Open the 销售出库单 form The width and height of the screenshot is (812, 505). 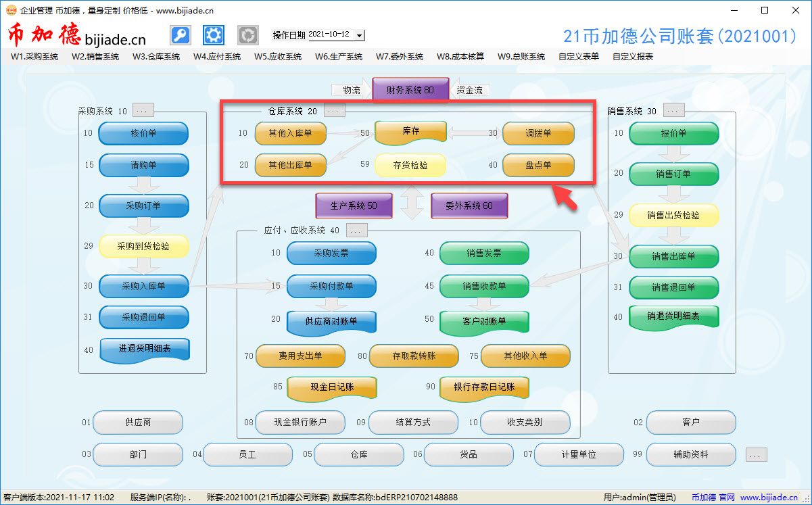(673, 257)
